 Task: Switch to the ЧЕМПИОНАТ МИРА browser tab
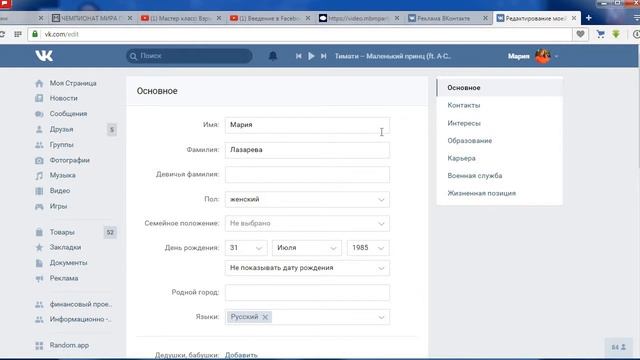[91, 18]
